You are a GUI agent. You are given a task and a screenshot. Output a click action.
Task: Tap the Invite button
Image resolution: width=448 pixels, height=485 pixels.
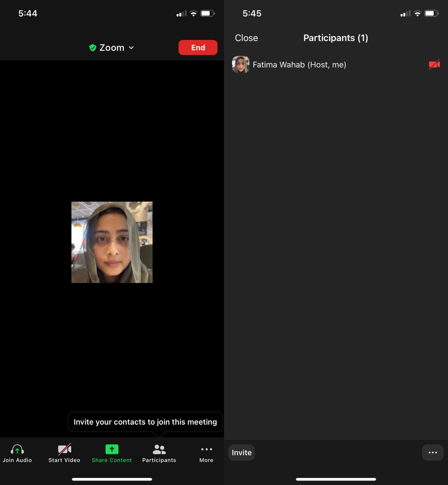[241, 452]
